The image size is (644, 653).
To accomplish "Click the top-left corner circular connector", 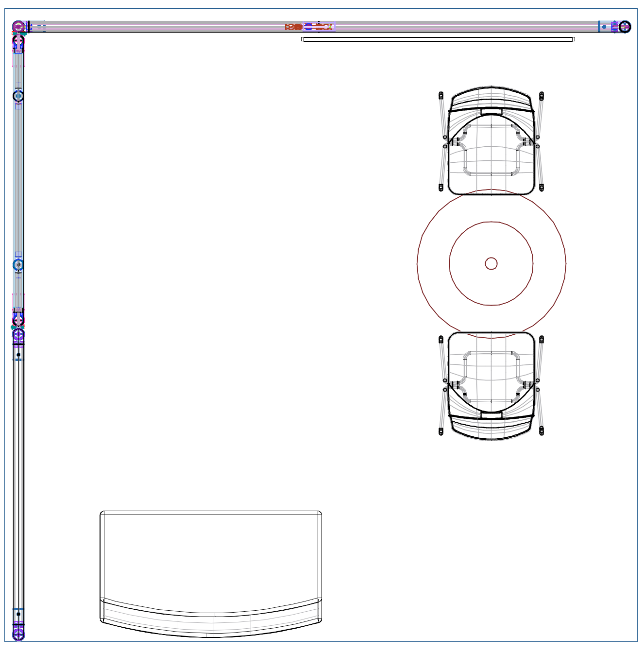I will (18, 27).
